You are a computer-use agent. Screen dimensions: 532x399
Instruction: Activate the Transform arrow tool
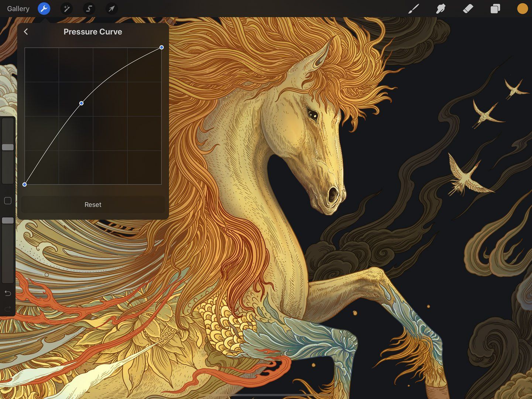111,8
